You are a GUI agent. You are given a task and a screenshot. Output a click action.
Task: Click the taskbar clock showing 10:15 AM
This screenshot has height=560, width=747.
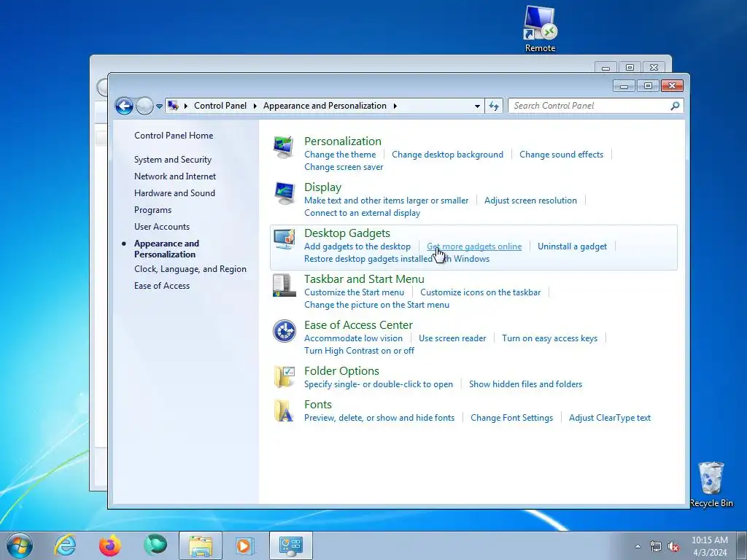[x=709, y=545]
